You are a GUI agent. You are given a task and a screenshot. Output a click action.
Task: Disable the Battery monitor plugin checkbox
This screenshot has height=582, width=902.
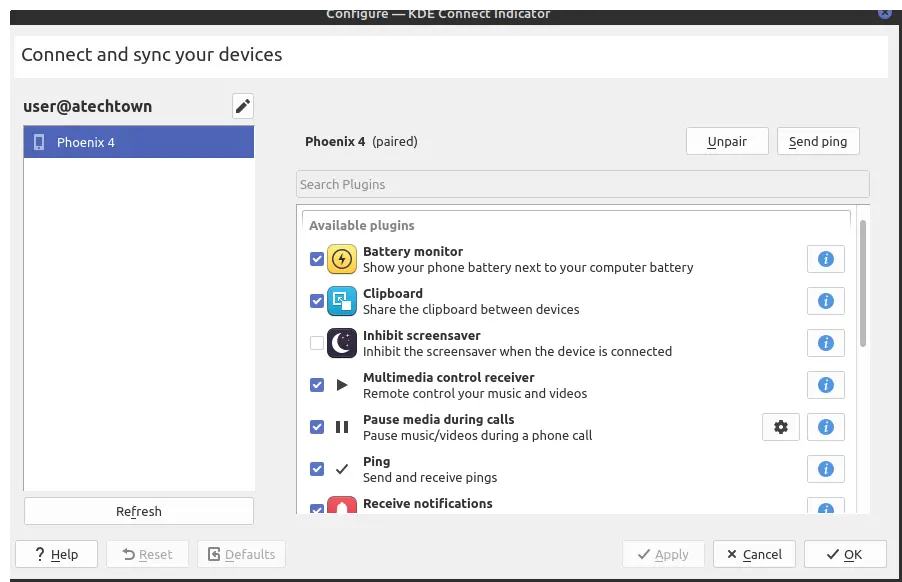coord(317,259)
